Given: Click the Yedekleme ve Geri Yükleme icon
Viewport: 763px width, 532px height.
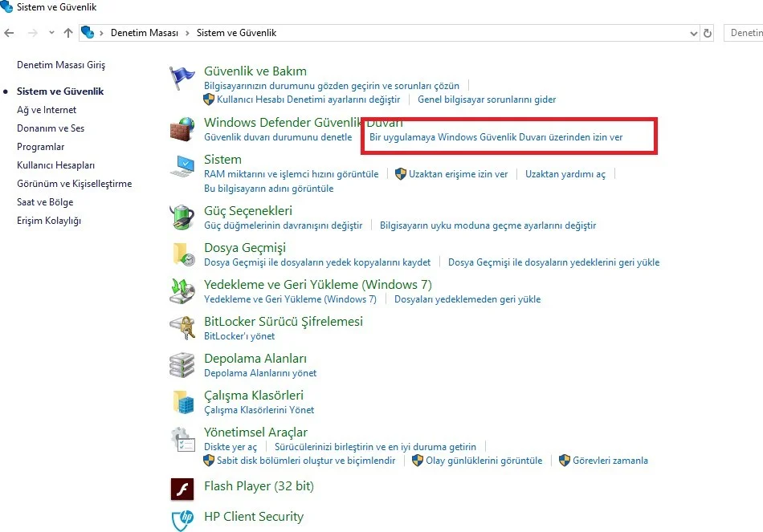Looking at the screenshot, I should (x=182, y=291).
